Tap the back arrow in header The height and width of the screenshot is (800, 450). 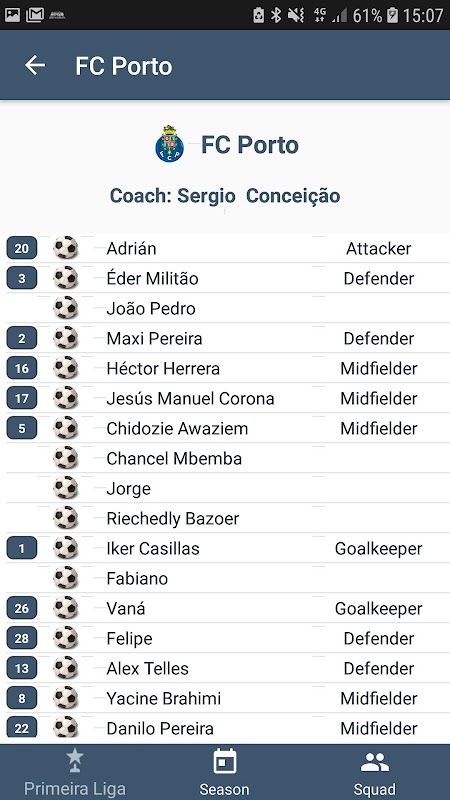click(35, 65)
